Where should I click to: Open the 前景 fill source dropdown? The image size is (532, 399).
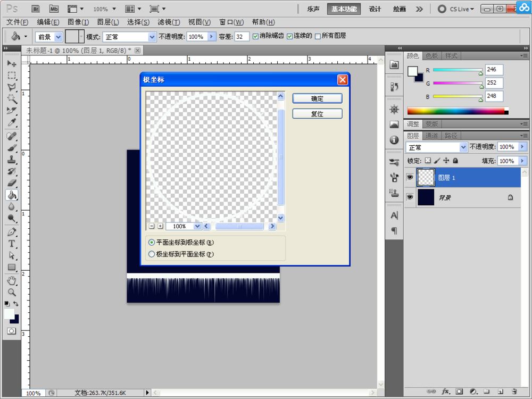[59, 37]
